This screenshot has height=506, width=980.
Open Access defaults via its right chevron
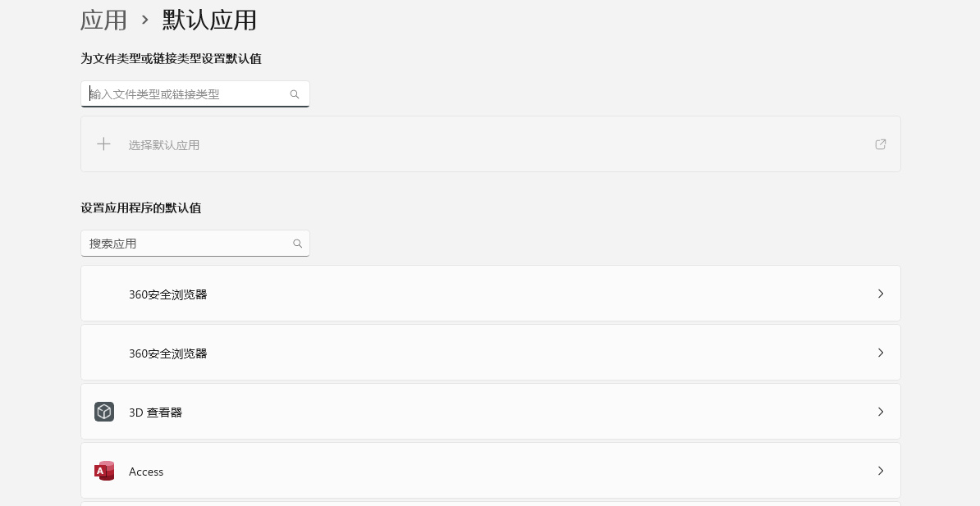tap(881, 471)
